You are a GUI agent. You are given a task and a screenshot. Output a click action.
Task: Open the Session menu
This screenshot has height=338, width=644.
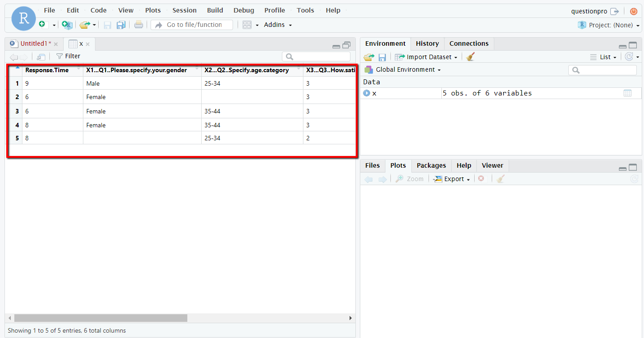tap(185, 10)
